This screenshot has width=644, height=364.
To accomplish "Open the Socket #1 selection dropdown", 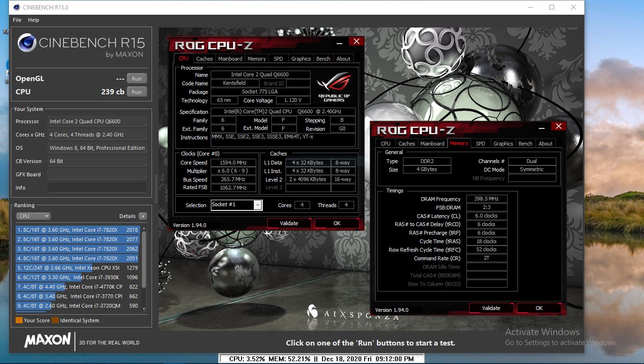I will pos(258,205).
